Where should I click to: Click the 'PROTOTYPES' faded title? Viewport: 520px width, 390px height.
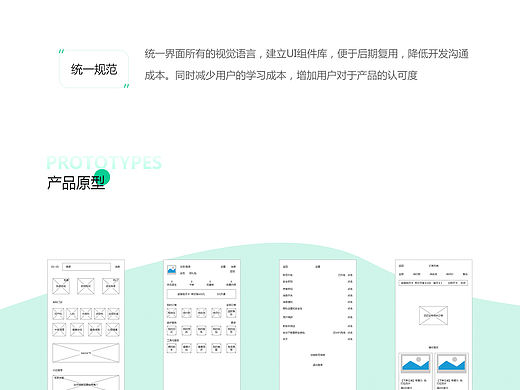click(104, 163)
